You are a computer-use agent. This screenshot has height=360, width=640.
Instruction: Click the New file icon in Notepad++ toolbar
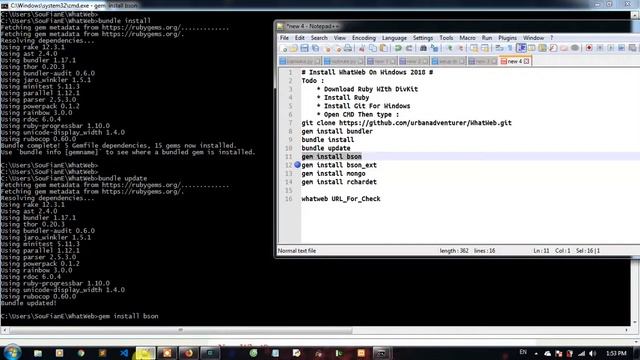pyautogui.click(x=284, y=49)
